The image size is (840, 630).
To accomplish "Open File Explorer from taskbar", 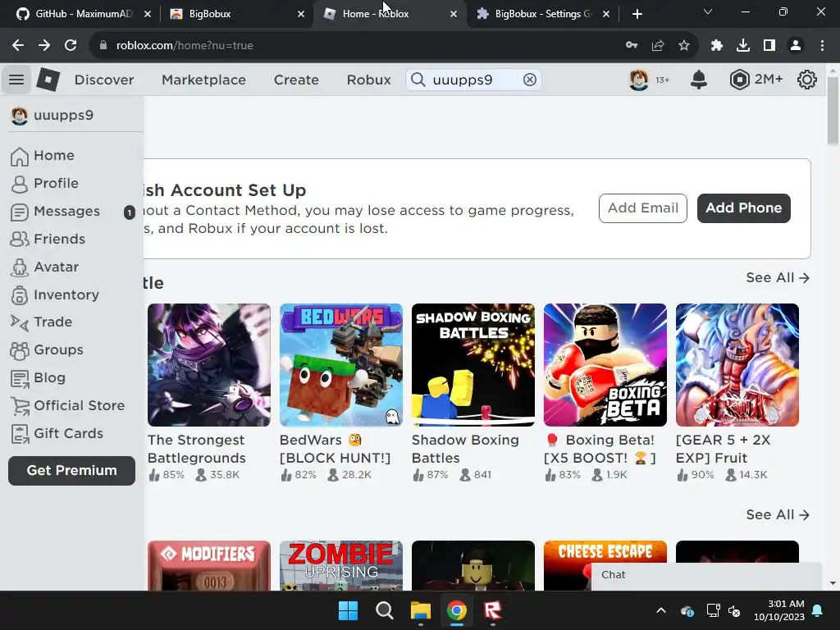I will 421,610.
